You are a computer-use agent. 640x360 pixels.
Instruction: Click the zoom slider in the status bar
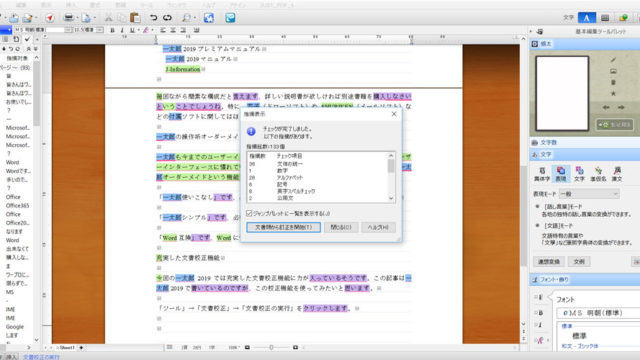271,348
